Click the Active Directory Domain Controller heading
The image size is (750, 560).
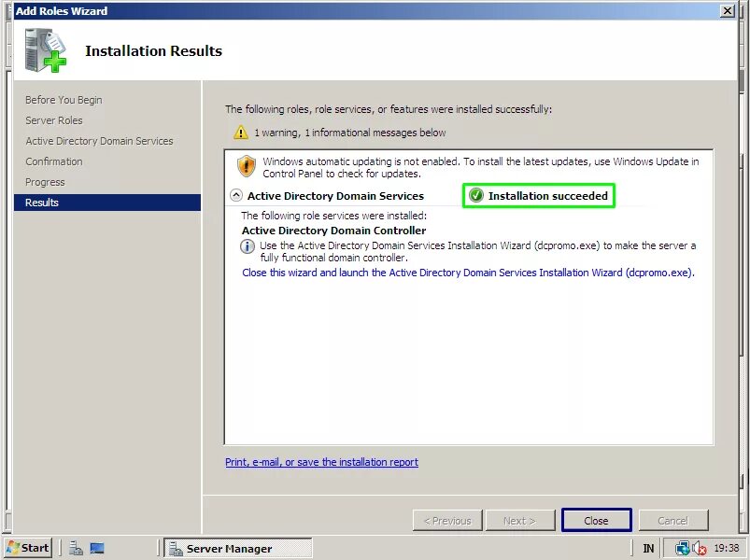click(x=333, y=231)
